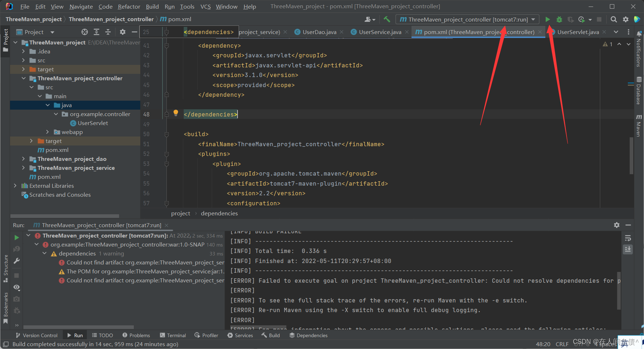
Task: Rerun the build from Run panel
Action: (x=17, y=237)
